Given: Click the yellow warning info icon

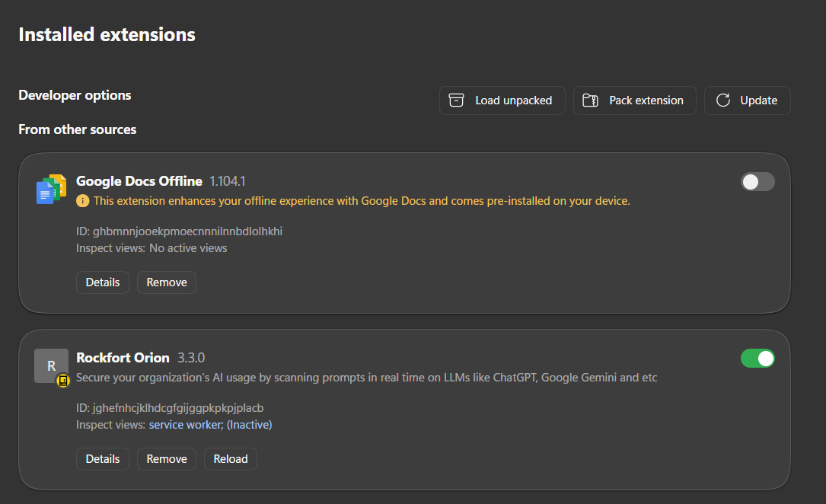Looking at the screenshot, I should click(x=83, y=201).
